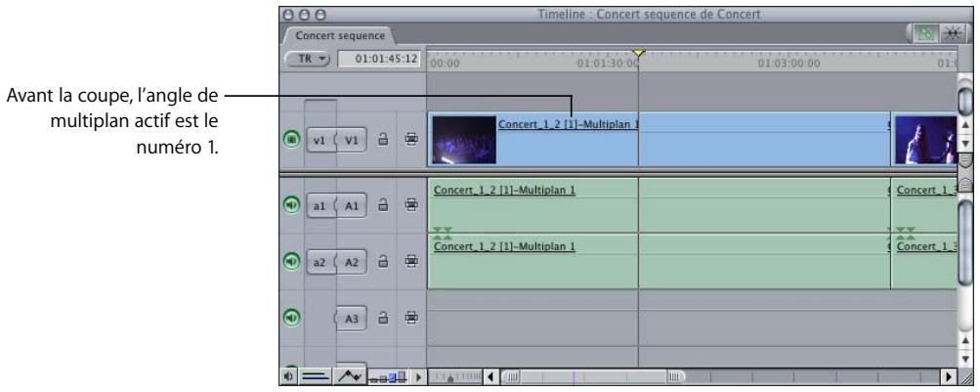Open the Concert sequence tab
The image size is (980, 392).
tap(340, 35)
